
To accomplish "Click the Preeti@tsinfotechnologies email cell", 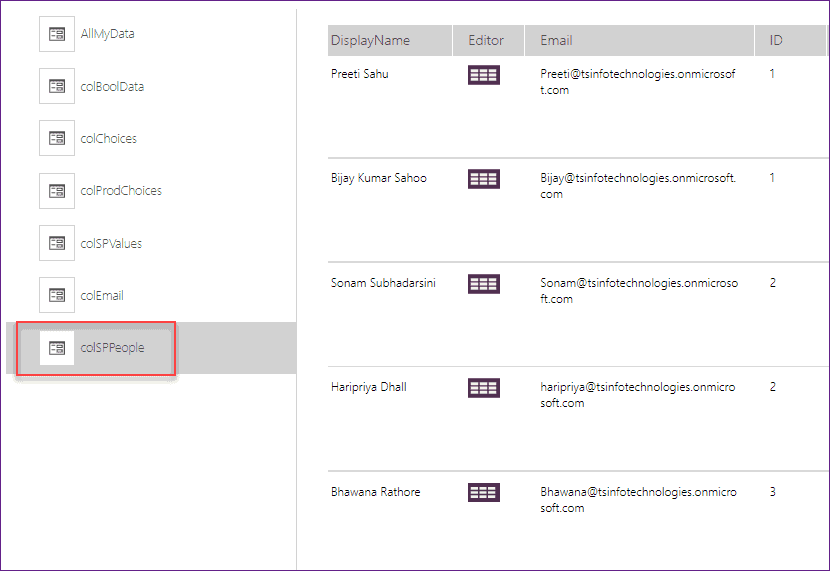I will [638, 82].
